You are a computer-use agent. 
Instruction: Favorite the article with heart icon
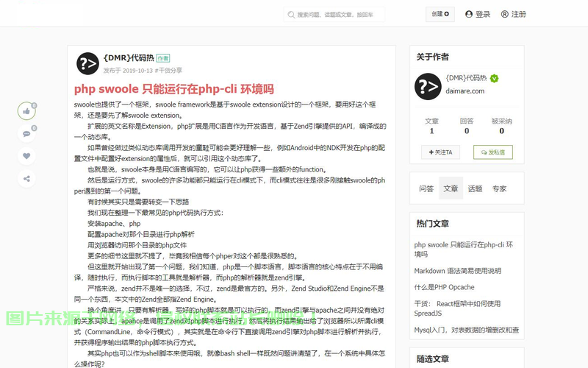pyautogui.click(x=26, y=156)
